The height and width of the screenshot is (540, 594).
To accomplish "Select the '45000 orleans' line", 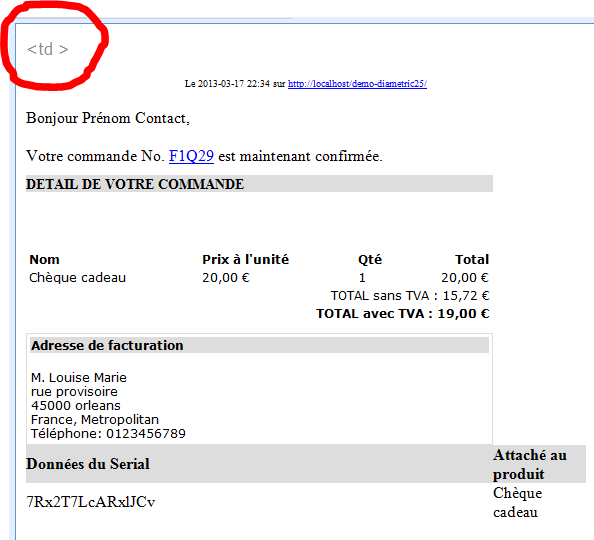I will (76, 405).
